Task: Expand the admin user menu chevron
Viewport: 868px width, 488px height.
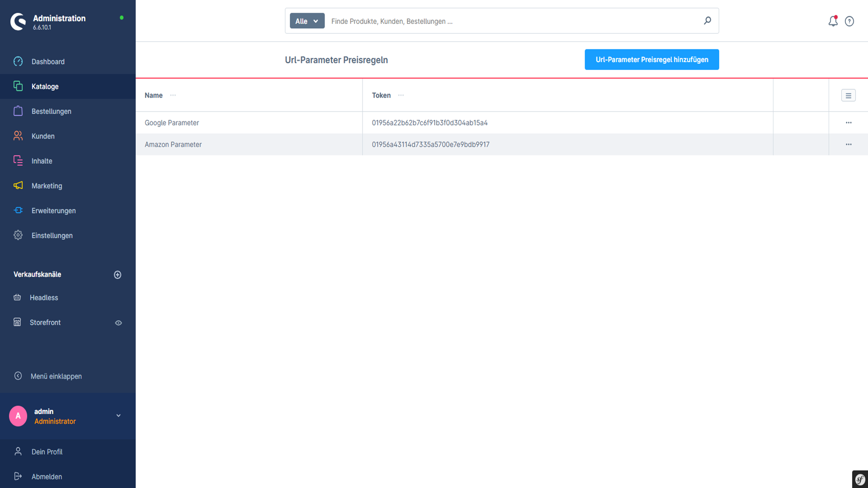Action: point(118,416)
